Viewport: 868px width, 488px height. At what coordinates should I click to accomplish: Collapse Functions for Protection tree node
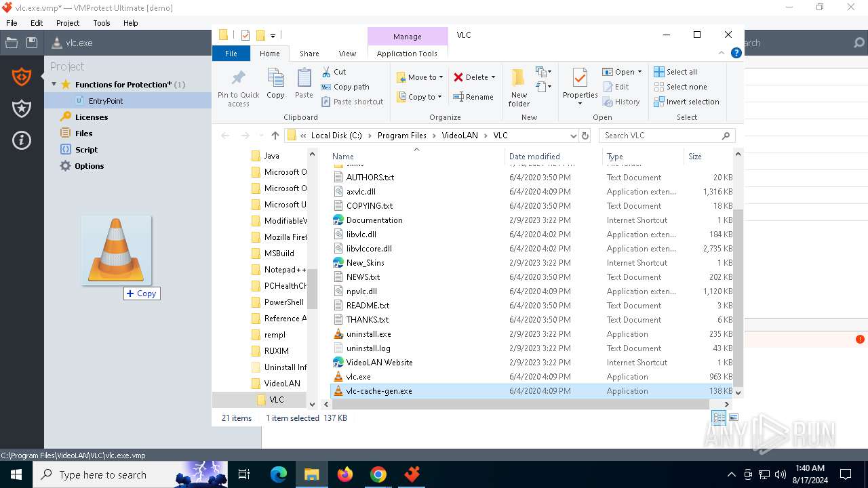54,85
